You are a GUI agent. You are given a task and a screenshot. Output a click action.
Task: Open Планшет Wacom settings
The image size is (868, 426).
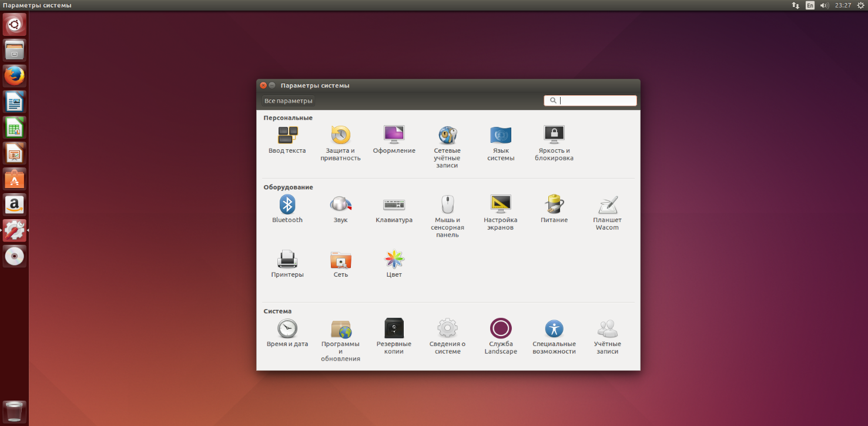(x=607, y=213)
